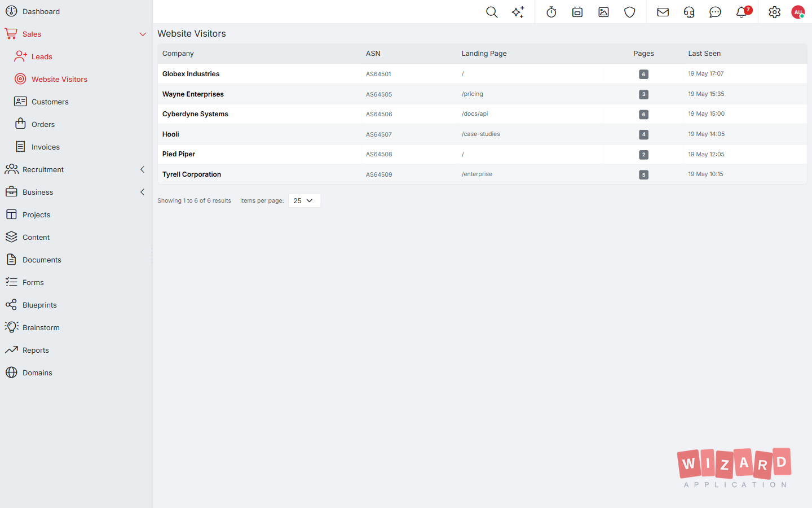Screen dimensions: 812x508
Task: Sort by Company column header
Action: (178, 54)
